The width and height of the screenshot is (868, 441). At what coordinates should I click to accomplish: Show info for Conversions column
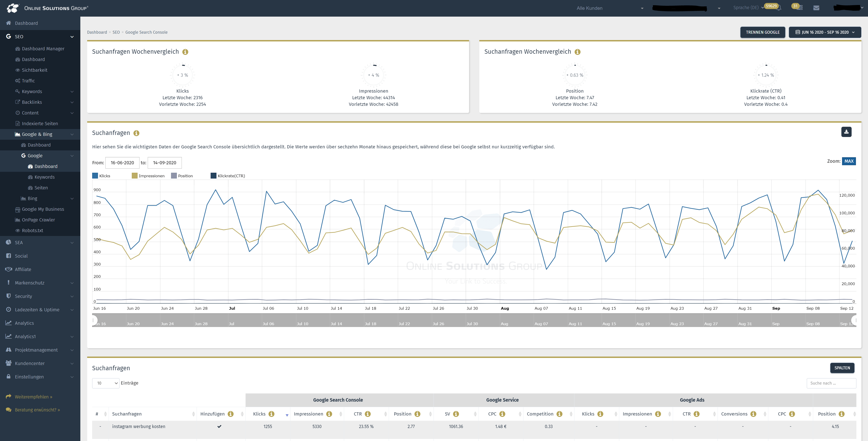(x=754, y=414)
